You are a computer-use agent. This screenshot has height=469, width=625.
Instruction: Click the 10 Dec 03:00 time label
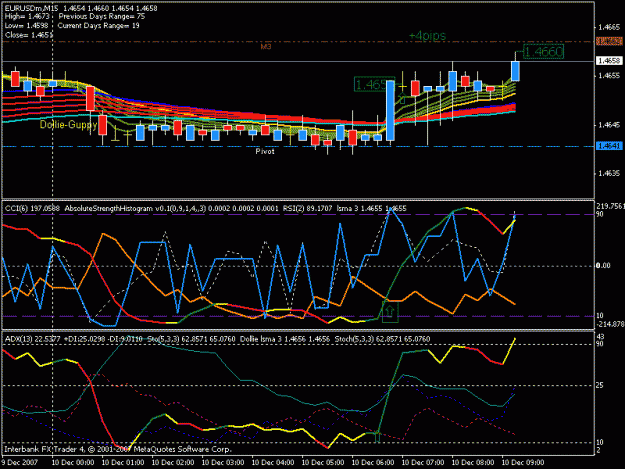click(x=223, y=463)
